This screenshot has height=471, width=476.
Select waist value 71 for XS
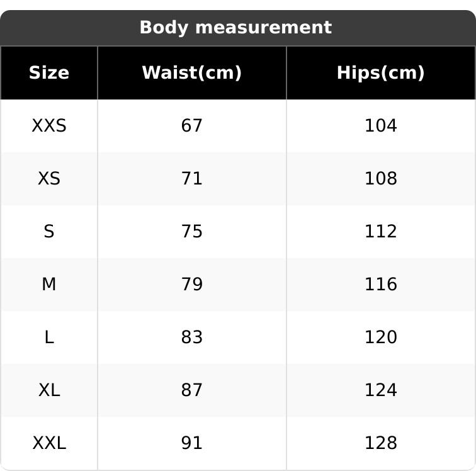[x=191, y=179]
